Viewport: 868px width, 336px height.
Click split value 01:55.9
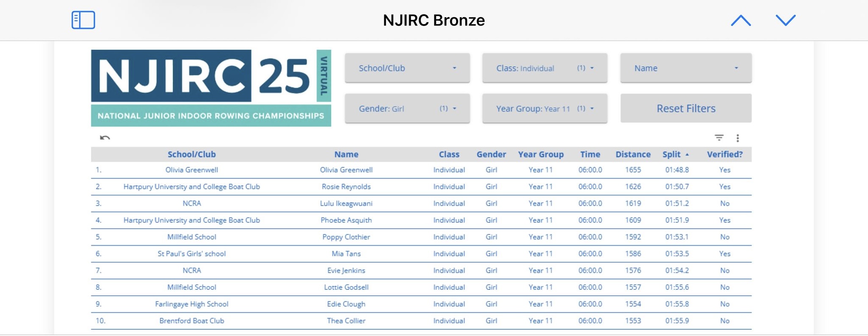coord(677,321)
